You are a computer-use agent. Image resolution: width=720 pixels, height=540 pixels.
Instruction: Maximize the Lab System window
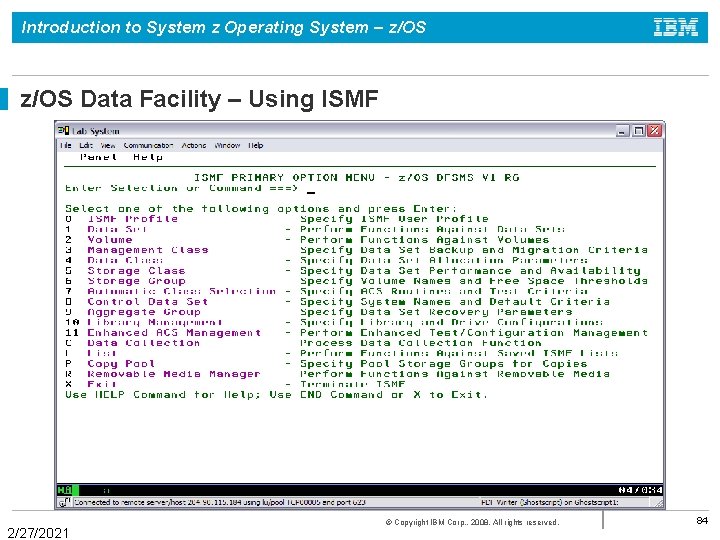point(638,131)
